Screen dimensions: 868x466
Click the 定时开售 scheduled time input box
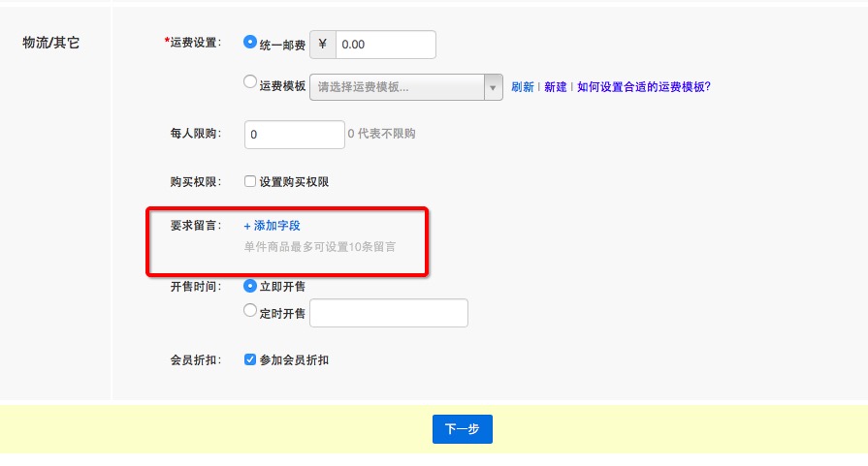[x=388, y=313]
